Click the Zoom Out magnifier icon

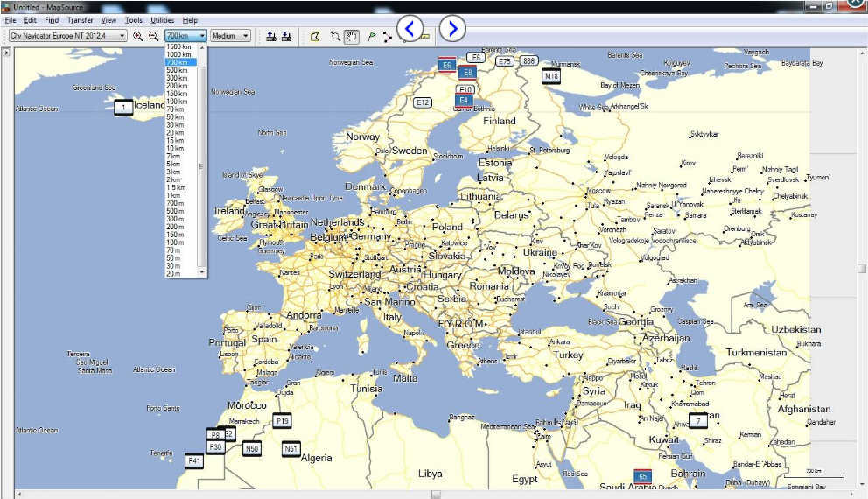(154, 36)
